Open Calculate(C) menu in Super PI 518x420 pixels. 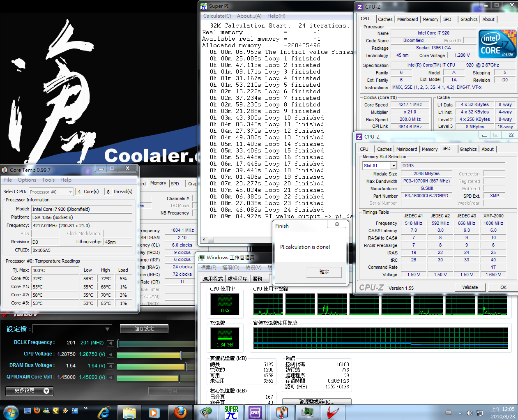(x=217, y=16)
